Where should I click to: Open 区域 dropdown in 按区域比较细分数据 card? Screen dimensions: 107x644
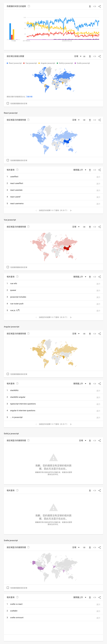78,56
